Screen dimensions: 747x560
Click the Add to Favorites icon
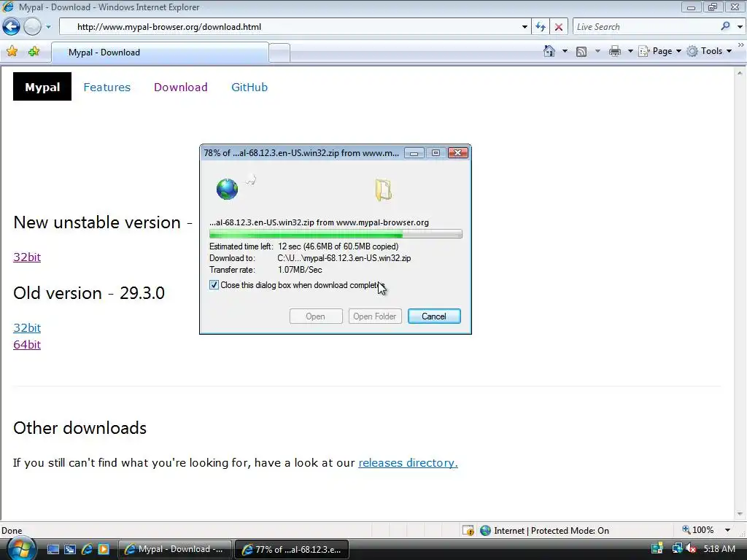[34, 52]
